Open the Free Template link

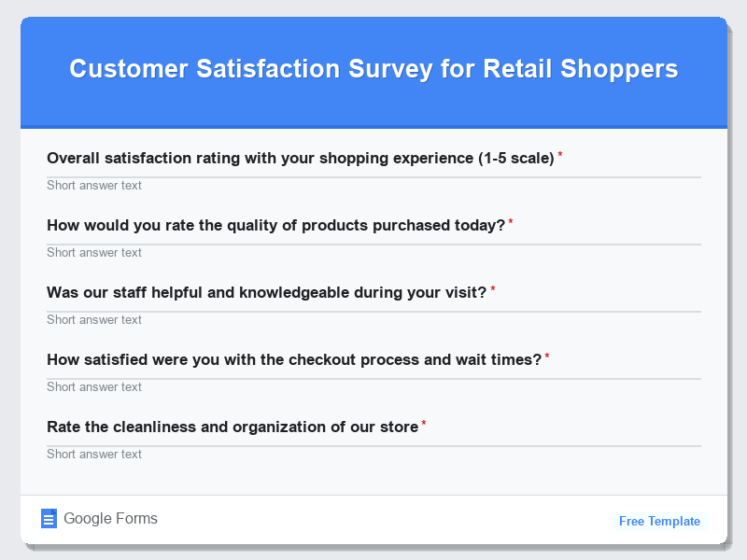(659, 521)
